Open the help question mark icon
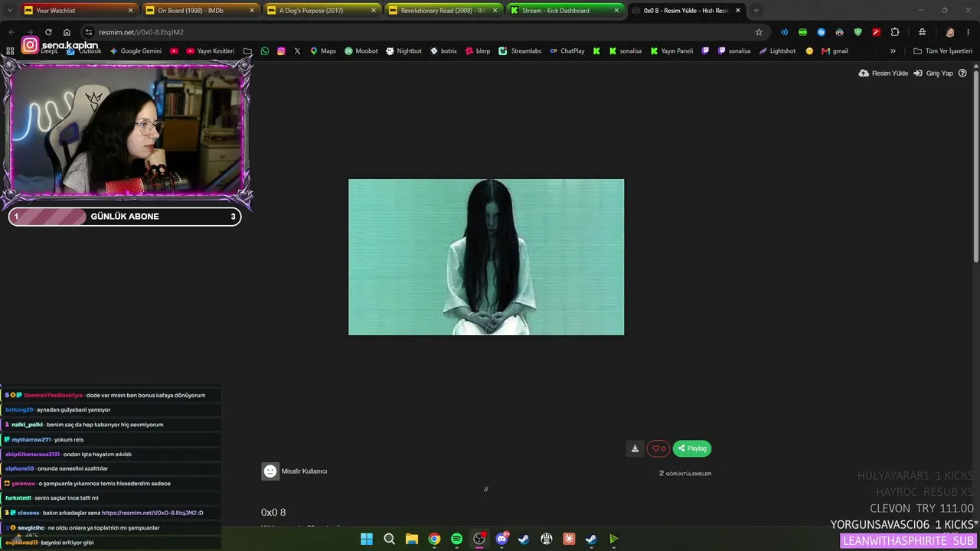Viewport: 980px width, 551px height. (963, 73)
